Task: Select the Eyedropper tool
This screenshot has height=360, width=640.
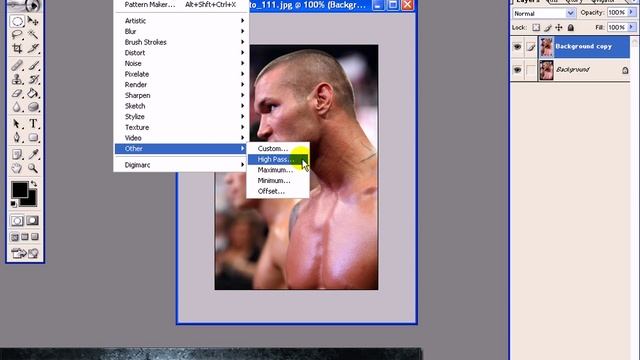Action: click(33, 154)
